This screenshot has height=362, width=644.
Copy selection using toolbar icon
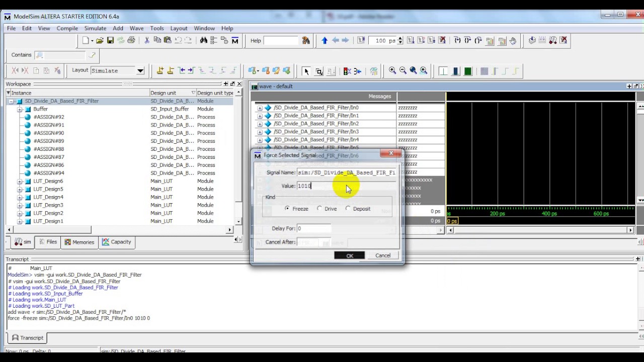[157, 41]
